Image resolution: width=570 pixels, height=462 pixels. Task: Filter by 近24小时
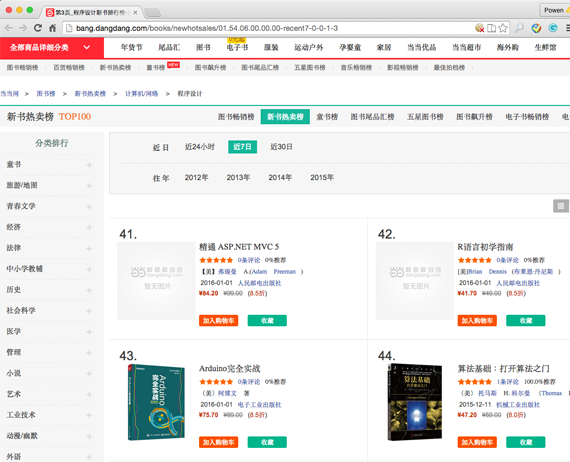(x=200, y=147)
